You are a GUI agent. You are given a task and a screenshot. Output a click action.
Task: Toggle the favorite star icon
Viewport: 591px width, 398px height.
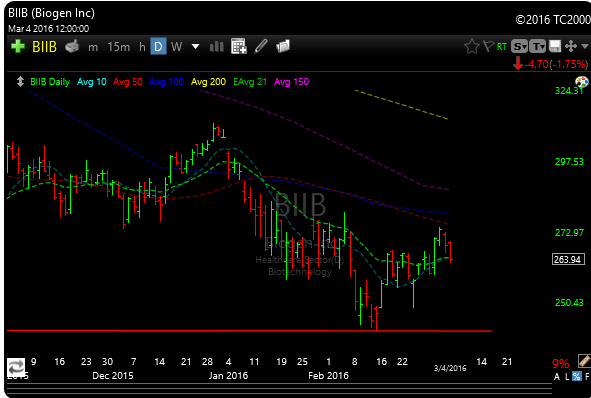pos(472,47)
